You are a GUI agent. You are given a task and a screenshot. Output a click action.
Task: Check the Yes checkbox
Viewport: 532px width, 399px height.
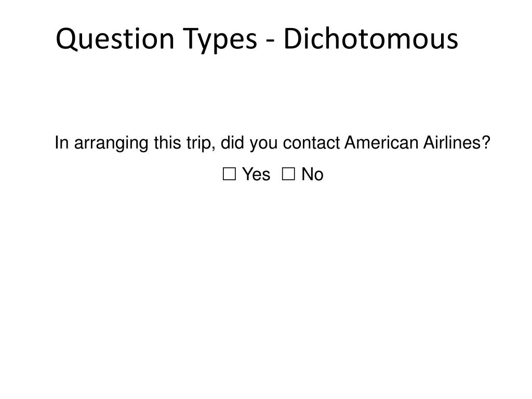point(229,174)
